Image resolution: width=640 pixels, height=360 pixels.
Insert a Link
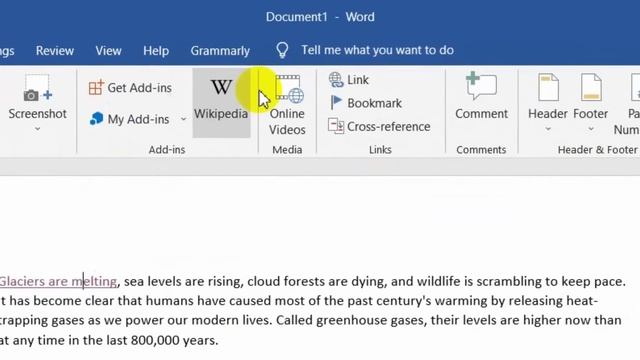(349, 80)
